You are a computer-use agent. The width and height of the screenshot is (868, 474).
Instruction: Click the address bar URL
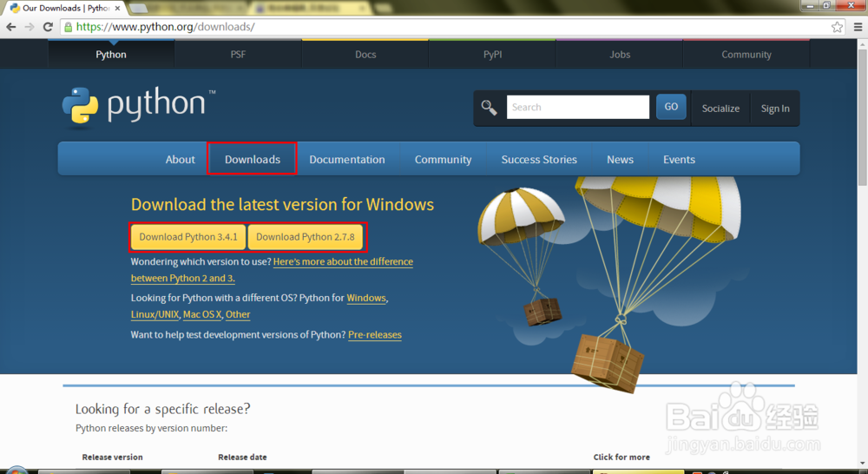tap(165, 27)
